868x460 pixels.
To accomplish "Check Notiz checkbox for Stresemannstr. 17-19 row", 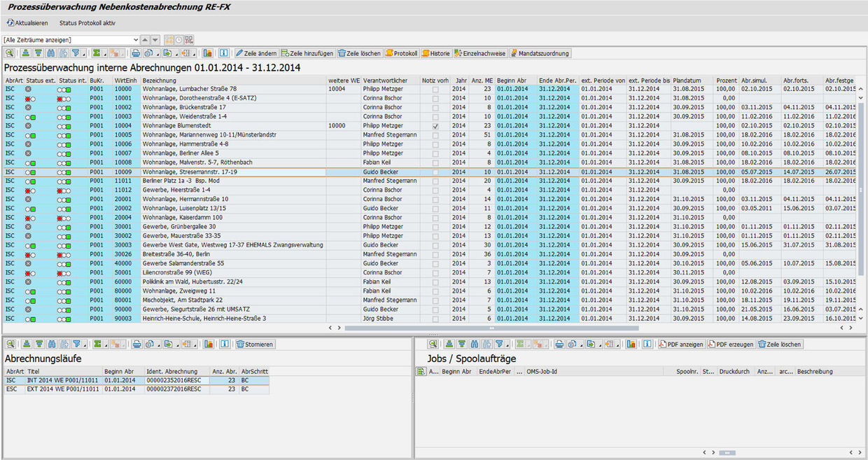I will click(435, 172).
